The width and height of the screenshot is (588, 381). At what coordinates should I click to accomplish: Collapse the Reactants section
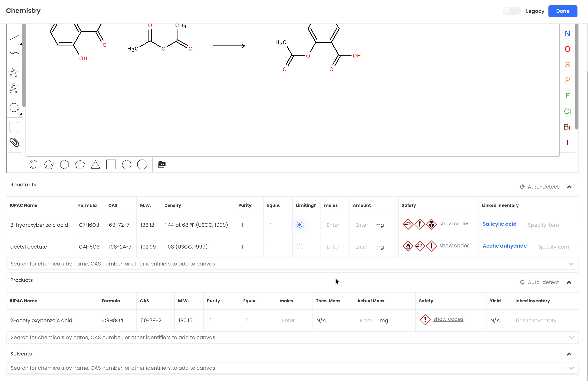point(569,187)
